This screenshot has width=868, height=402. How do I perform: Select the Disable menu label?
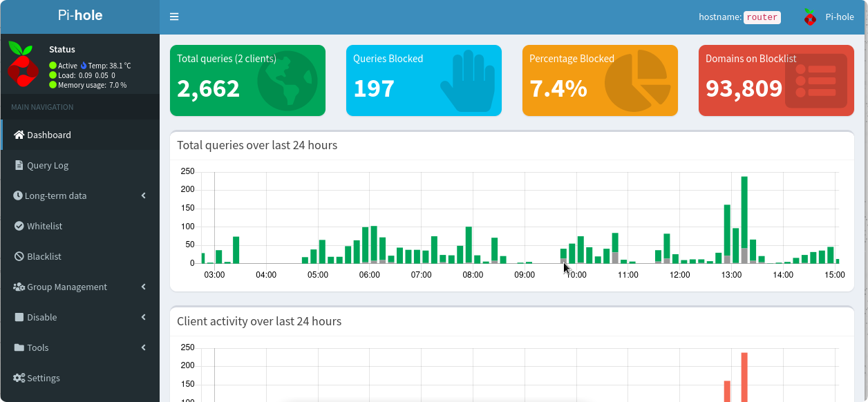point(42,317)
